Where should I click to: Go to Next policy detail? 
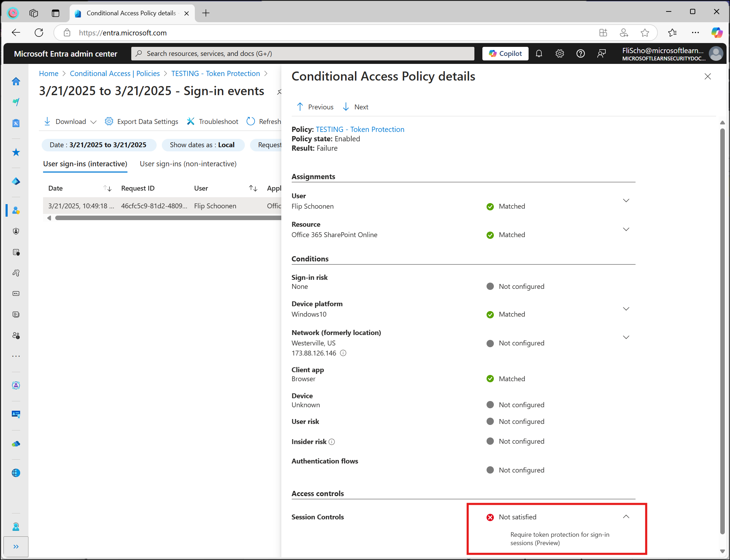point(356,107)
